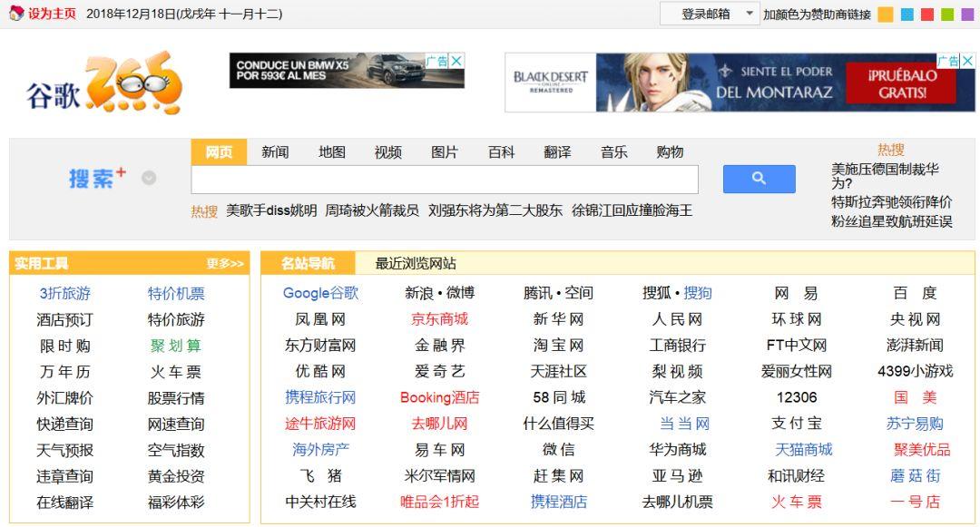Open hot search 美歌手diss姚明

(x=271, y=210)
